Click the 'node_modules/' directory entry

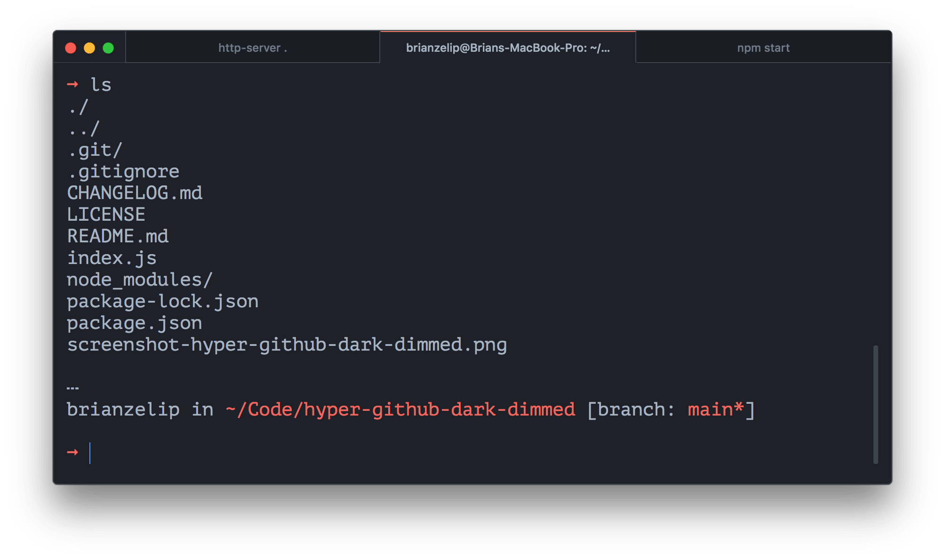[x=140, y=280]
